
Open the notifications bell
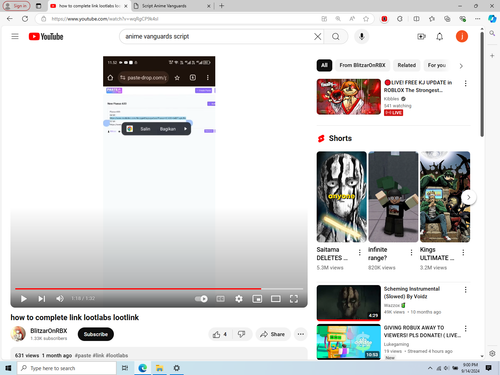click(x=440, y=36)
